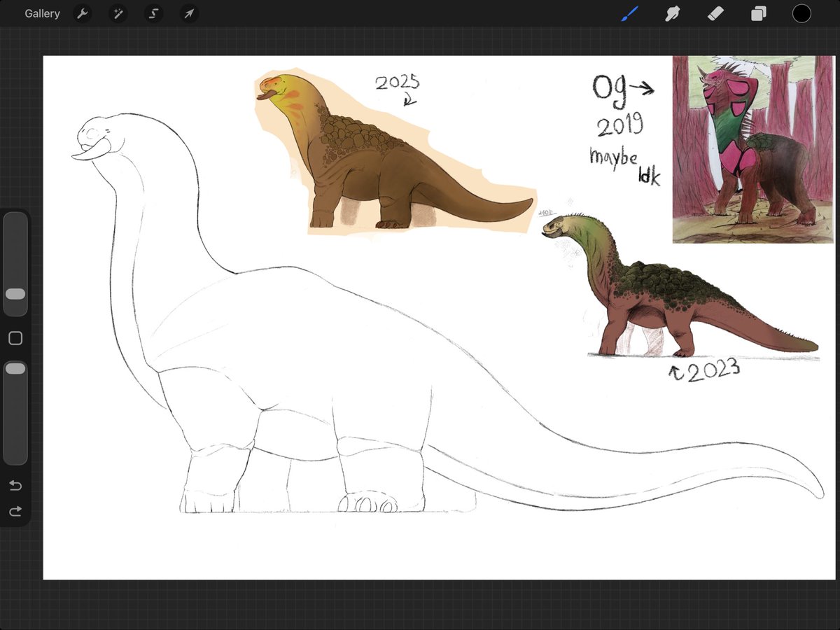The width and height of the screenshot is (840, 630).
Task: Open the Actions wrench menu
Action: 83,13
